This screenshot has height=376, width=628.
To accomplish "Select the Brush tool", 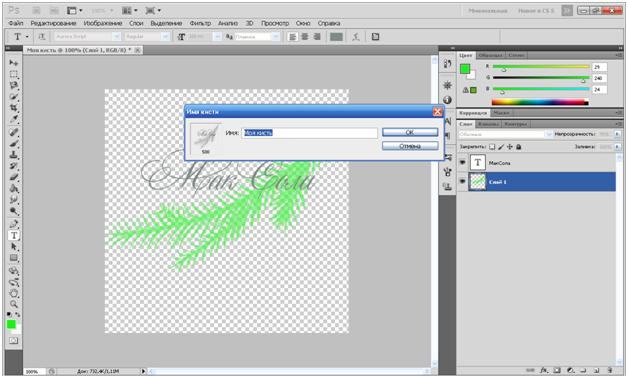I will (14, 143).
